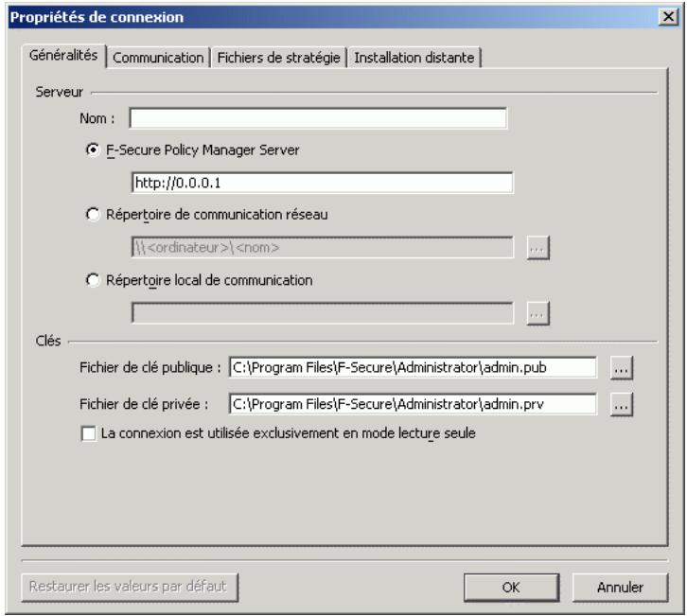The image size is (687, 616).
Task: Open the Installation distante tab
Action: click(414, 58)
